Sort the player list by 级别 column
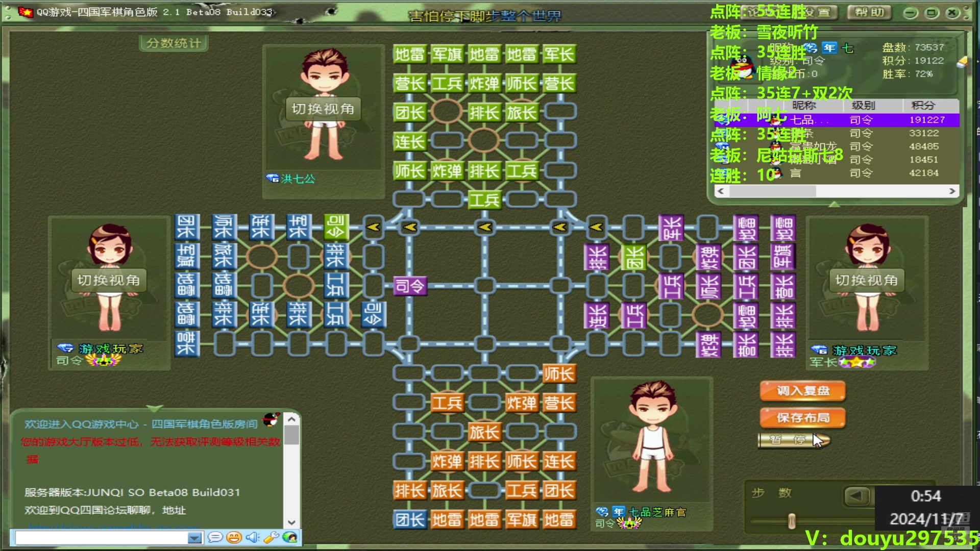 pos(863,106)
